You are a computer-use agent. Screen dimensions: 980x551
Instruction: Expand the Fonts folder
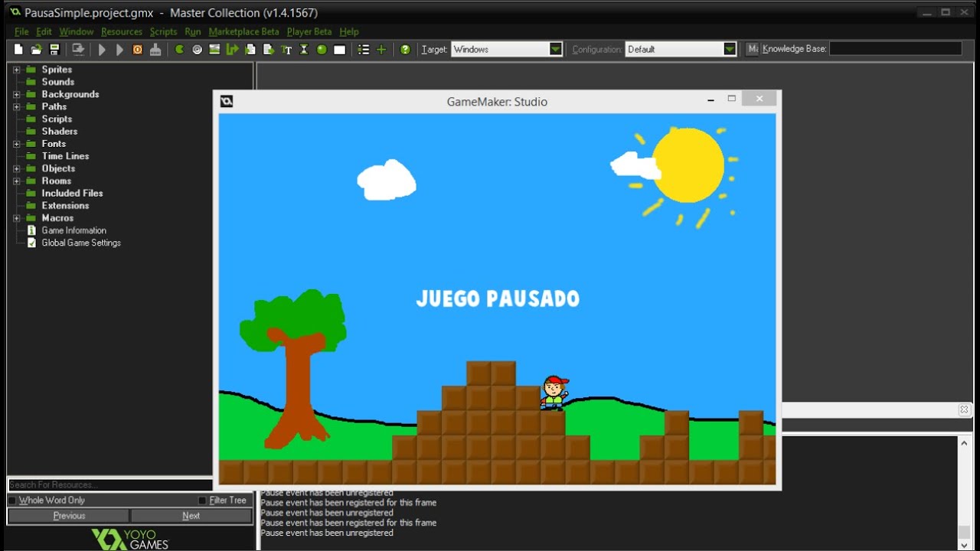point(16,144)
